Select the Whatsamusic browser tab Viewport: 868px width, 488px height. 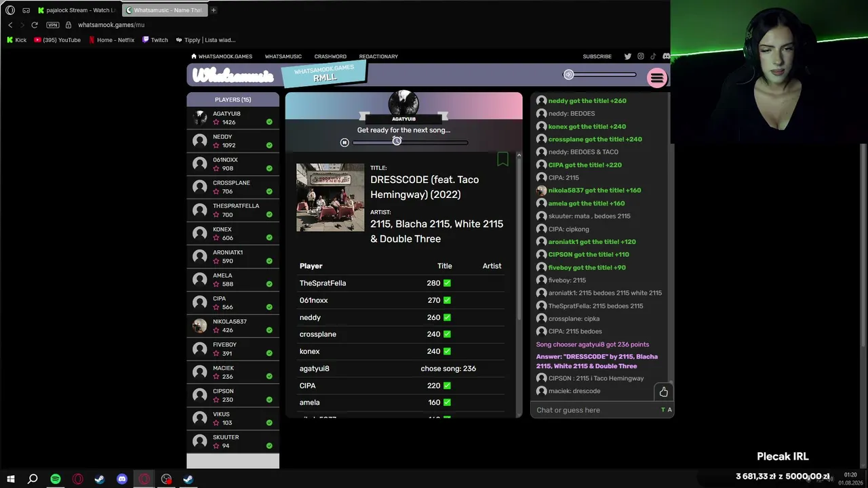coord(165,10)
